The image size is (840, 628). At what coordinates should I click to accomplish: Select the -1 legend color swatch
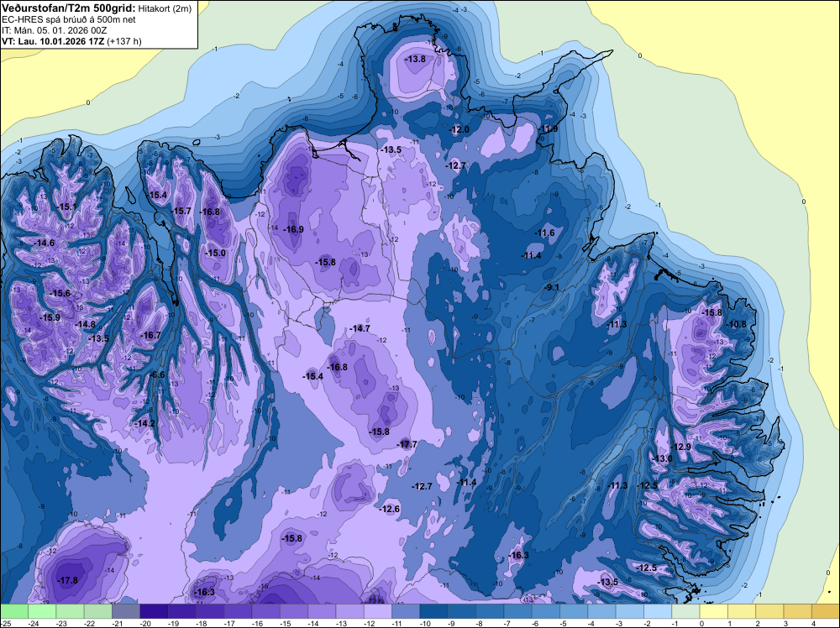pyautogui.click(x=685, y=611)
